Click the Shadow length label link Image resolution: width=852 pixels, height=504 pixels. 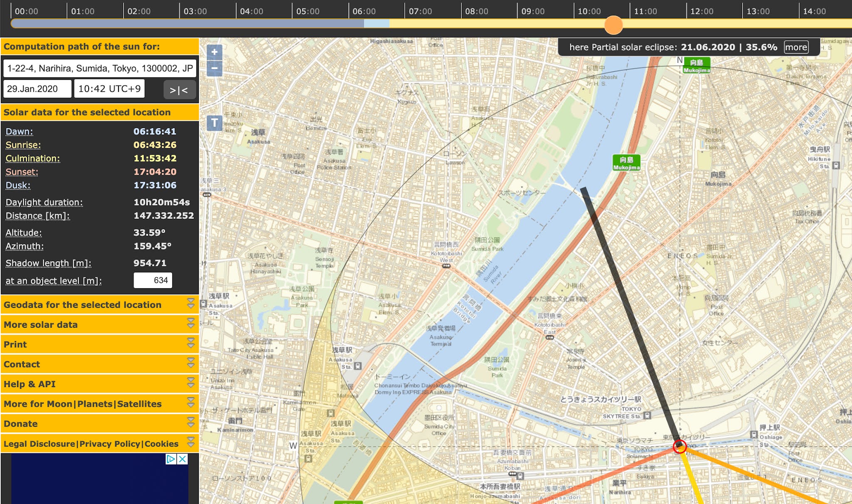(x=48, y=263)
